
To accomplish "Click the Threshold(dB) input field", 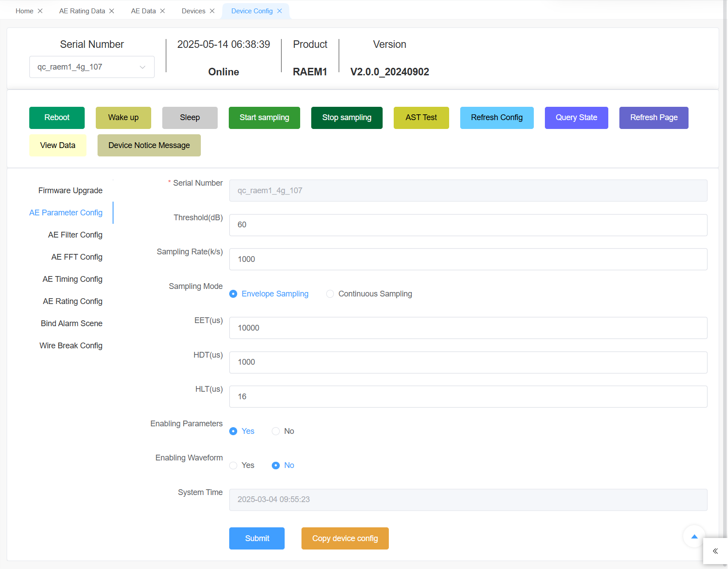I will pos(468,225).
